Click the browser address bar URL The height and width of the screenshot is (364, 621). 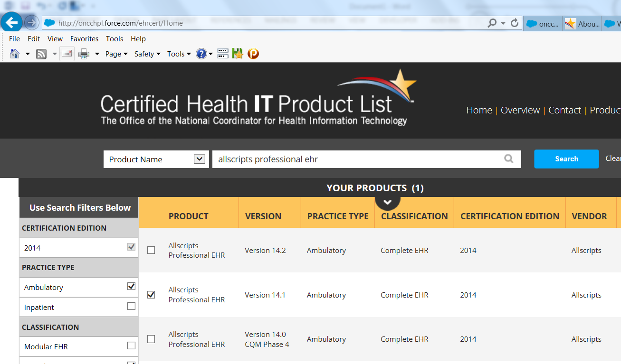coord(121,23)
